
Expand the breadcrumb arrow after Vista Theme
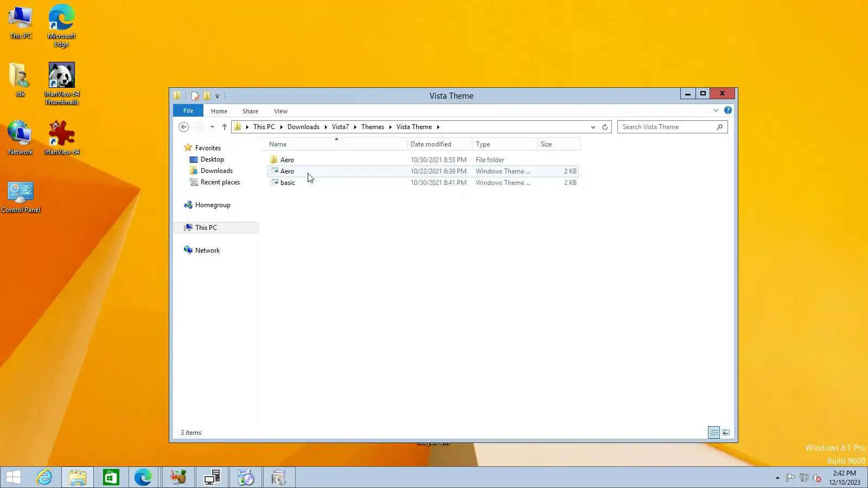coord(438,127)
